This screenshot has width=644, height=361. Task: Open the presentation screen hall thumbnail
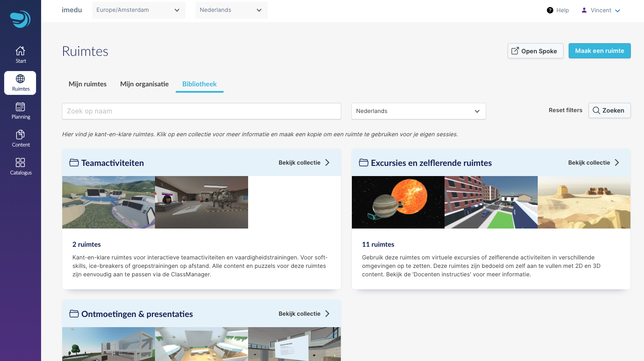point(294,344)
